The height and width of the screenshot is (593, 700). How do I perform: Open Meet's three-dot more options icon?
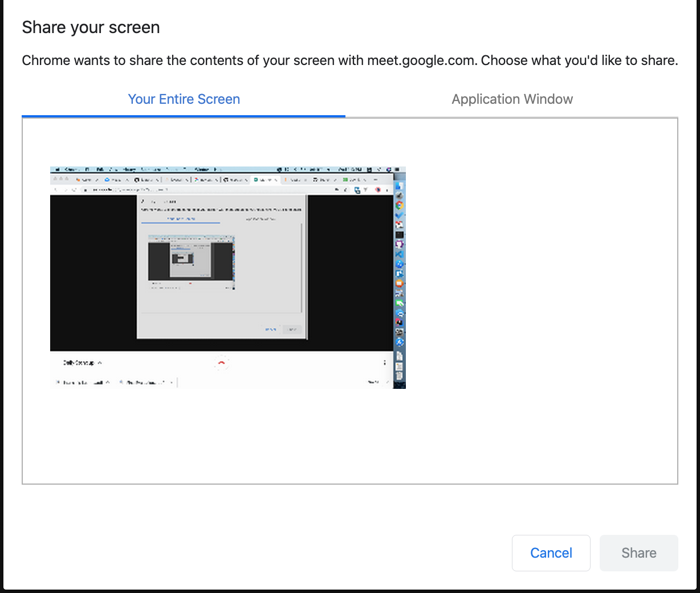(384, 362)
